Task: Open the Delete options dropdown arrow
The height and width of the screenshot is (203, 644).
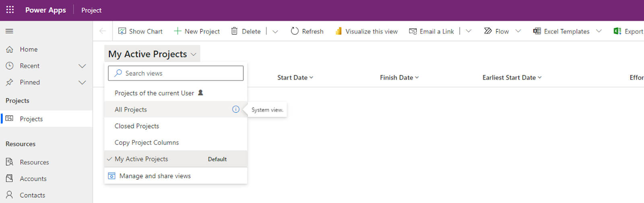Action: coord(275,31)
